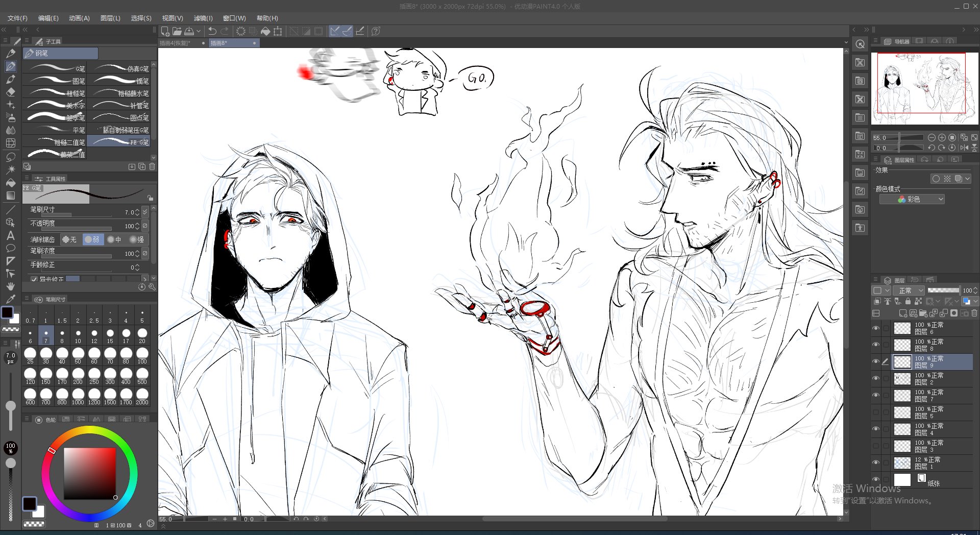Pick the straight Line figure tool
Viewport: 980px width, 535px height.
point(10,210)
